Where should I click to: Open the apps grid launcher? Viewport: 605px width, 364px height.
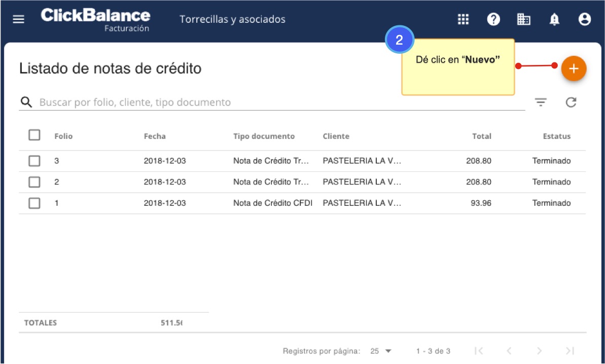coord(463,19)
